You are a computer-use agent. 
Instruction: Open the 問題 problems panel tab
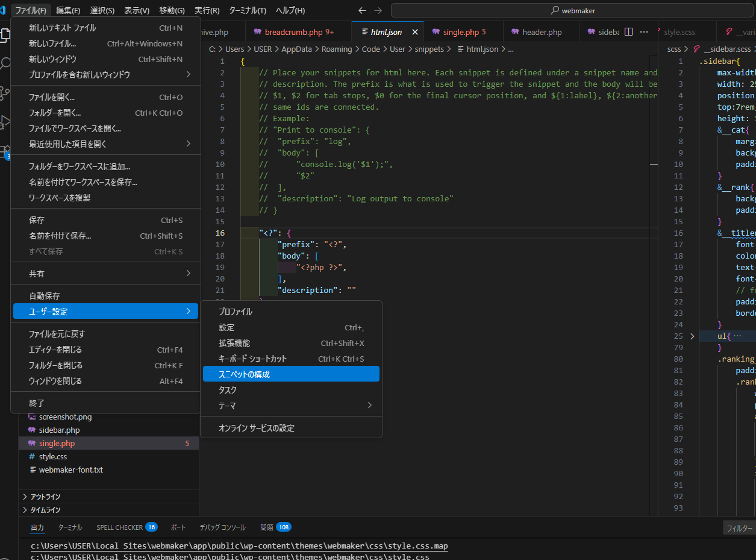click(266, 527)
